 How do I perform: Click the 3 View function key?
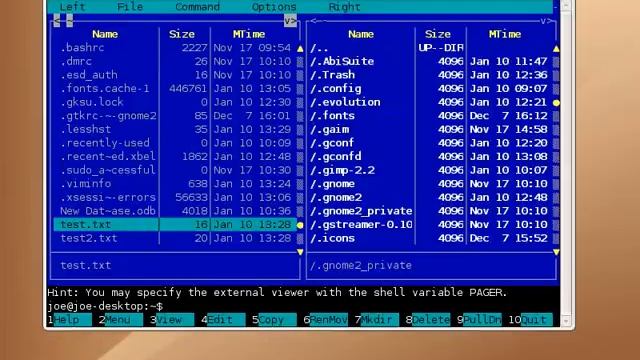click(171, 320)
